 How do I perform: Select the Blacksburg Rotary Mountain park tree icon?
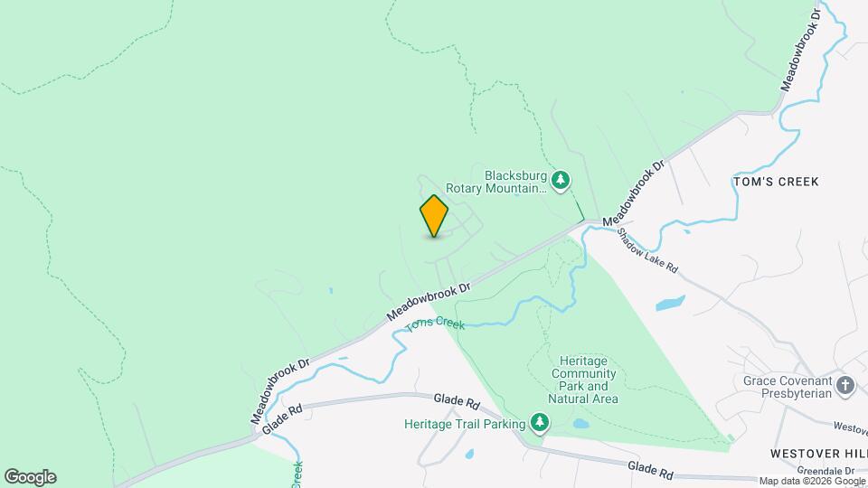click(561, 181)
